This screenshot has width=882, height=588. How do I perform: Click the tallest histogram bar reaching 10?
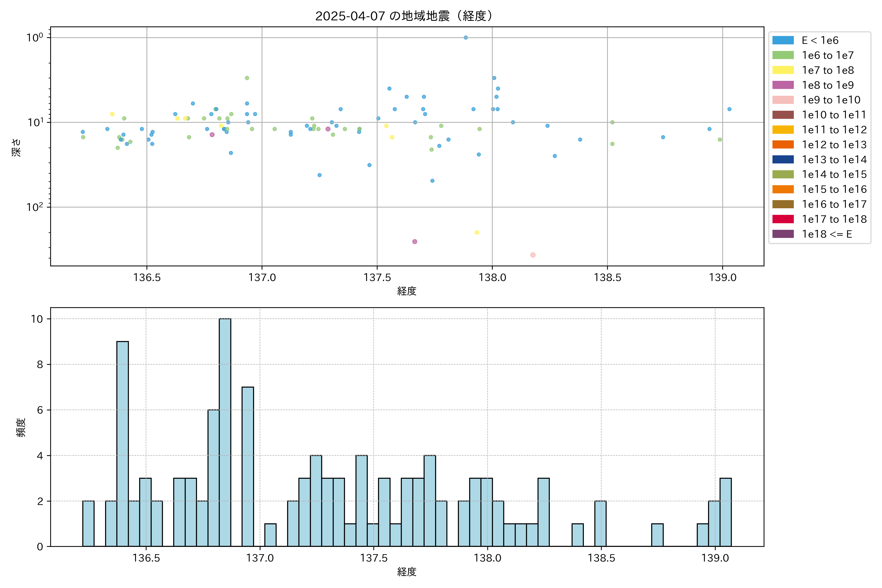click(x=225, y=432)
